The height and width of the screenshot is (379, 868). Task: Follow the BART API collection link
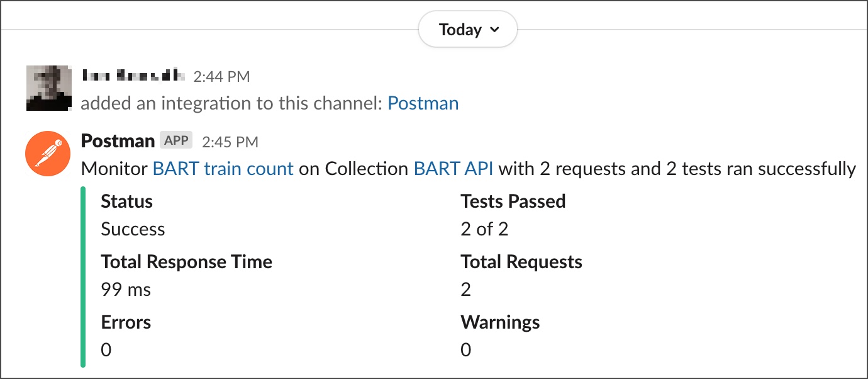(453, 169)
